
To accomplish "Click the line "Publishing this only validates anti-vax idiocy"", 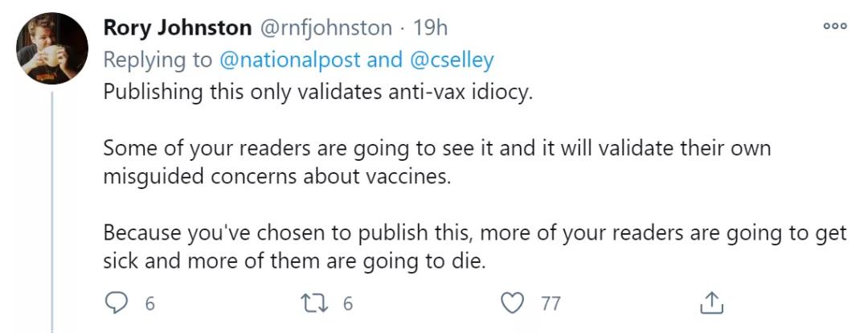I will click(317, 92).
